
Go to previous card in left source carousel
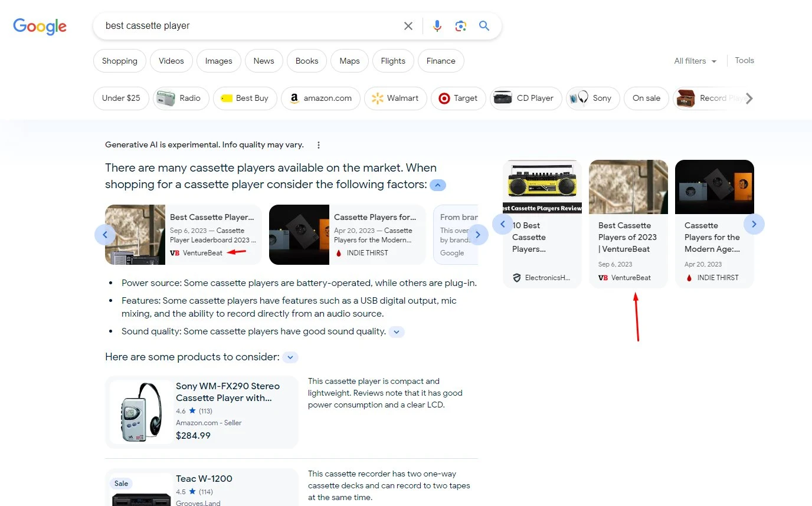click(105, 235)
